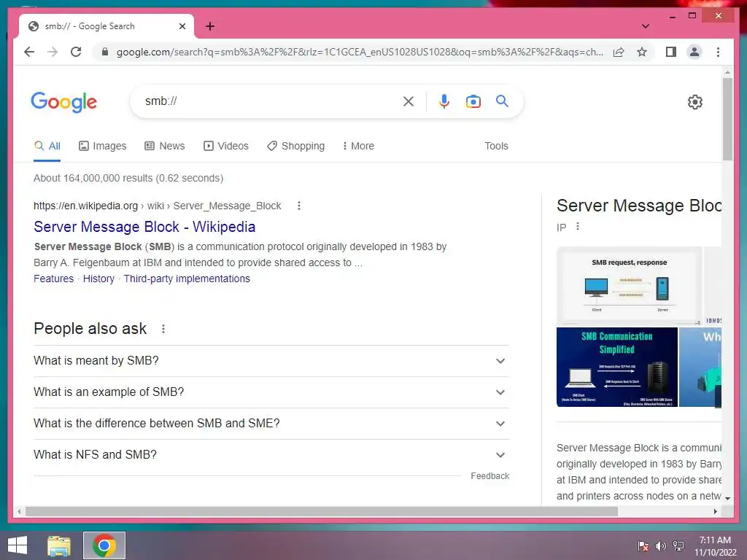Click the horizontal scrollbar thumb
747x560 pixels.
coord(322,511)
